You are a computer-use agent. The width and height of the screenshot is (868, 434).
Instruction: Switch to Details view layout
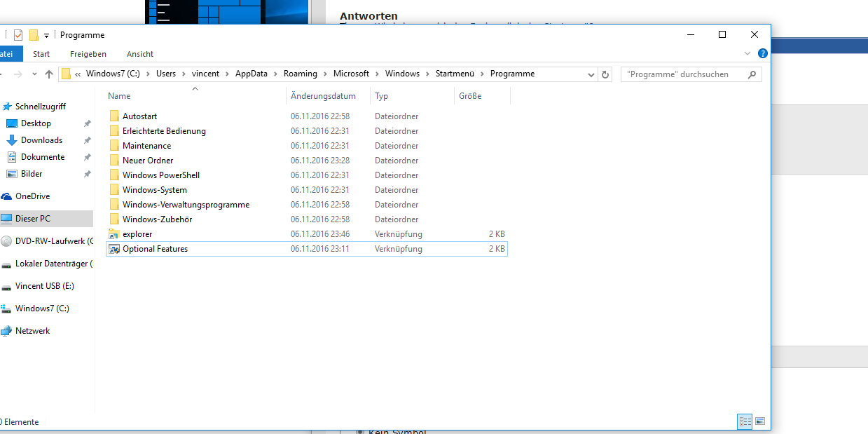point(745,421)
